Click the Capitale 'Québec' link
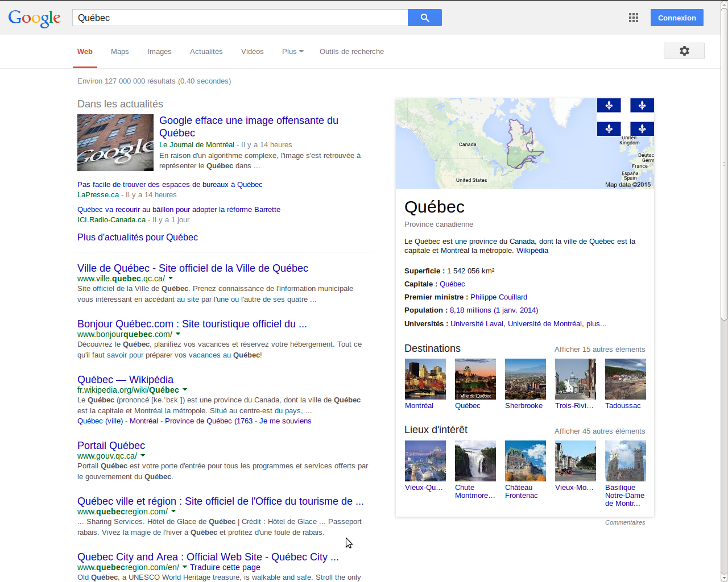This screenshot has width=728, height=582. pyautogui.click(x=452, y=284)
